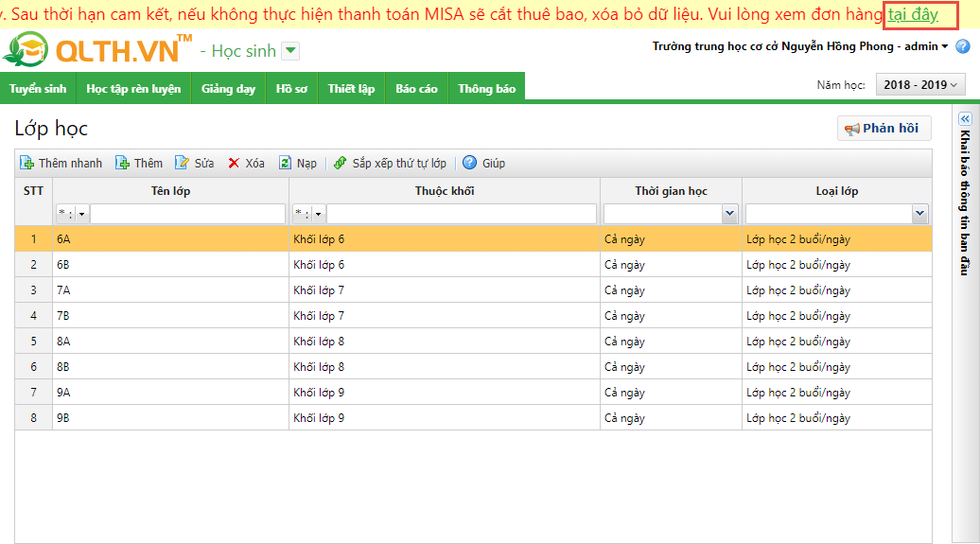The height and width of the screenshot is (544, 980).
Task: Select class row 9A
Action: (x=473, y=393)
